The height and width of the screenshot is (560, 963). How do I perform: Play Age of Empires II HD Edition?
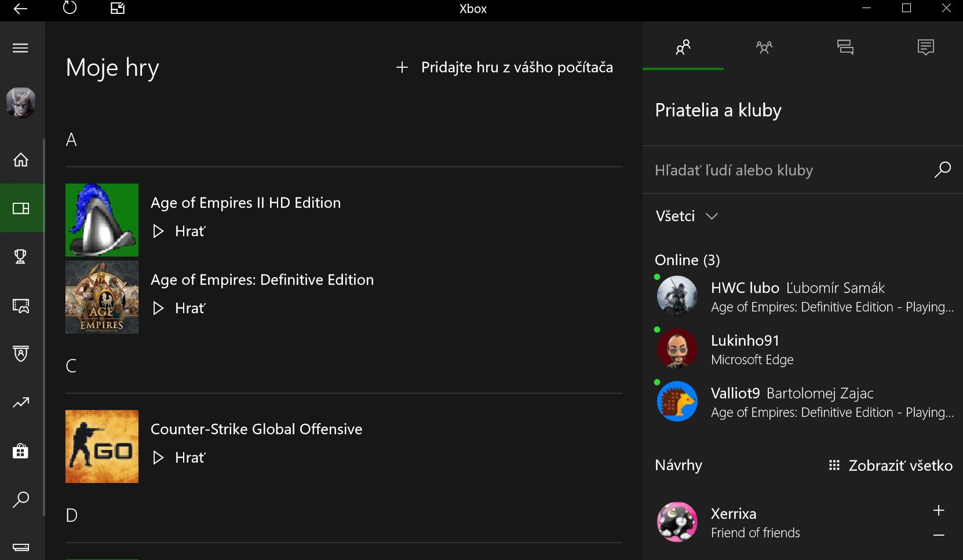click(x=178, y=231)
